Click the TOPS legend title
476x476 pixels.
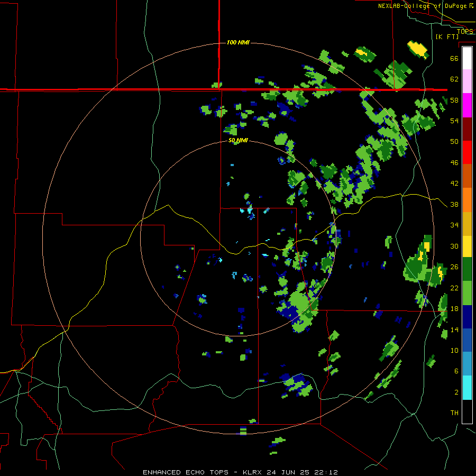pos(465,31)
